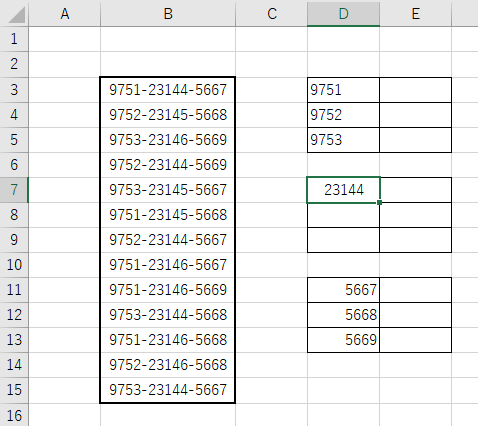Click cell with 9752-23146-5668
This screenshot has height=426, width=478.
pyautogui.click(x=168, y=365)
